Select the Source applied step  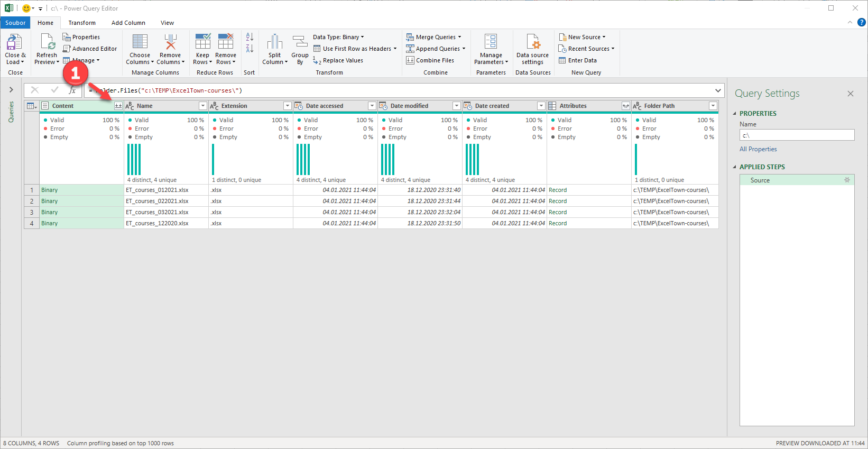pos(797,180)
